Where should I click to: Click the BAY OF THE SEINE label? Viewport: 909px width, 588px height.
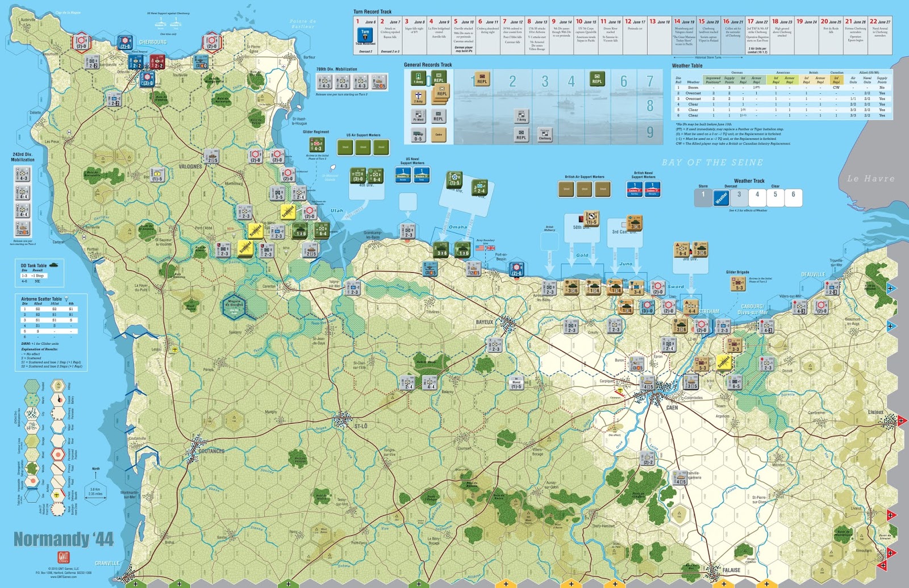click(712, 162)
